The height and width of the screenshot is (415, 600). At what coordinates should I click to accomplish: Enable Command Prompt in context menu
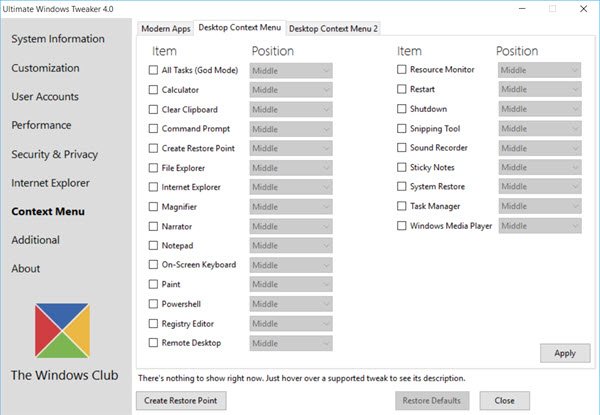click(153, 129)
